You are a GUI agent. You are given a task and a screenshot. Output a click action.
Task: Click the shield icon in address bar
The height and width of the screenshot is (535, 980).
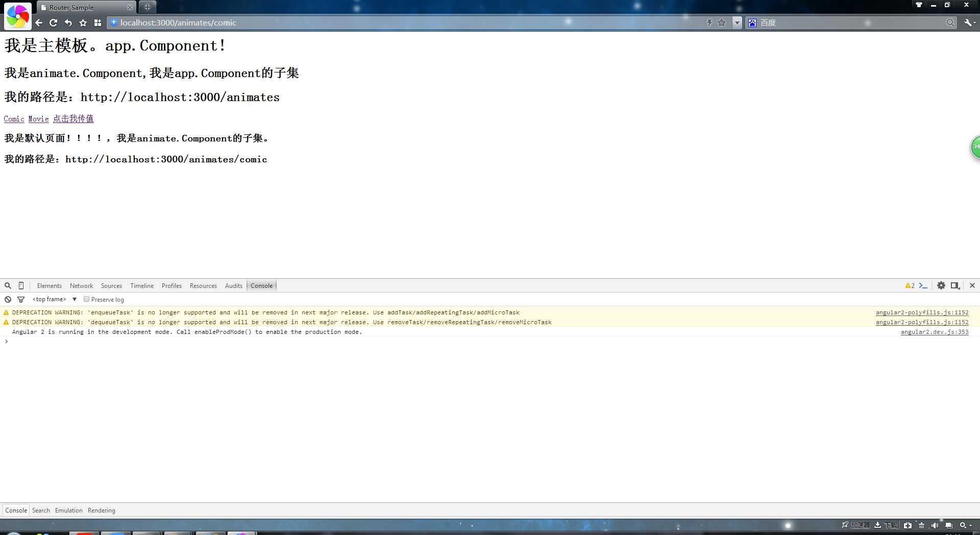point(113,22)
